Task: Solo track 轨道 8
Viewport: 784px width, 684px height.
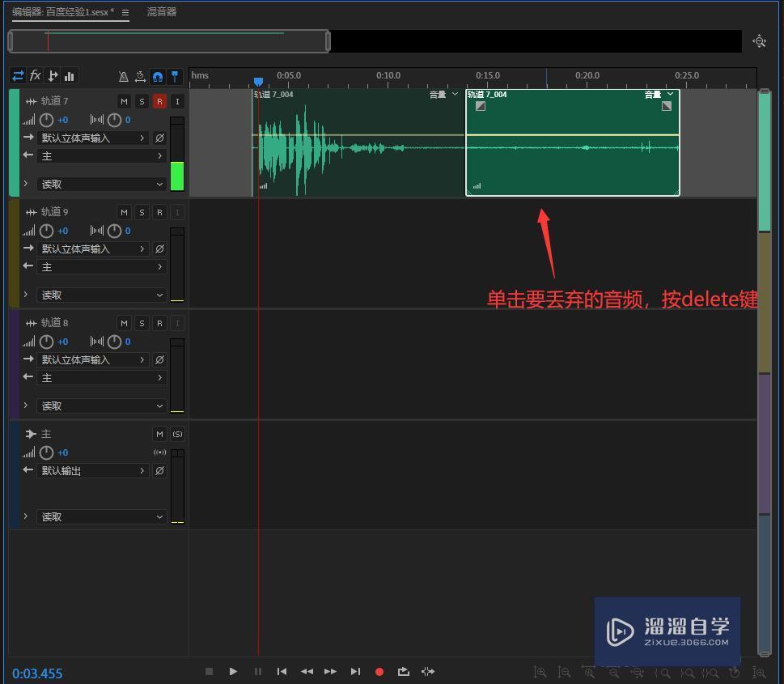Action: pos(142,323)
